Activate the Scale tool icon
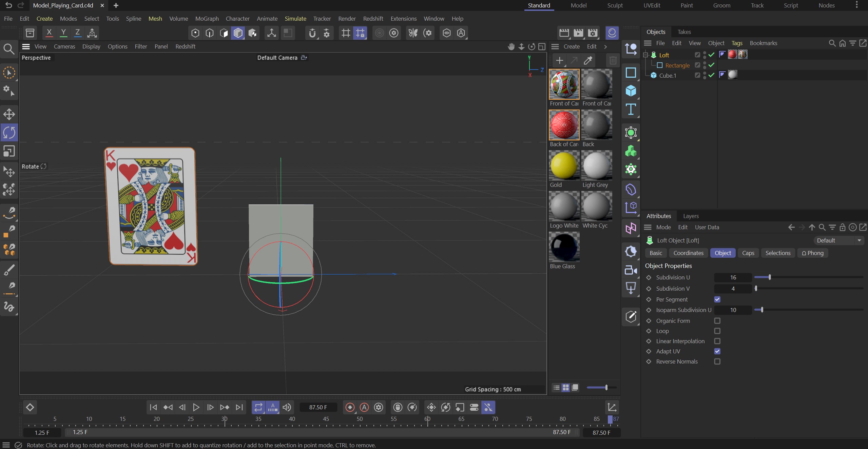 pyautogui.click(x=9, y=151)
